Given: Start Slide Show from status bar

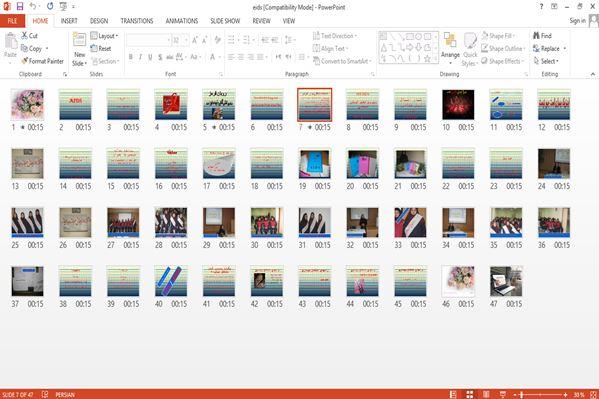Looking at the screenshot, I should [x=503, y=394].
